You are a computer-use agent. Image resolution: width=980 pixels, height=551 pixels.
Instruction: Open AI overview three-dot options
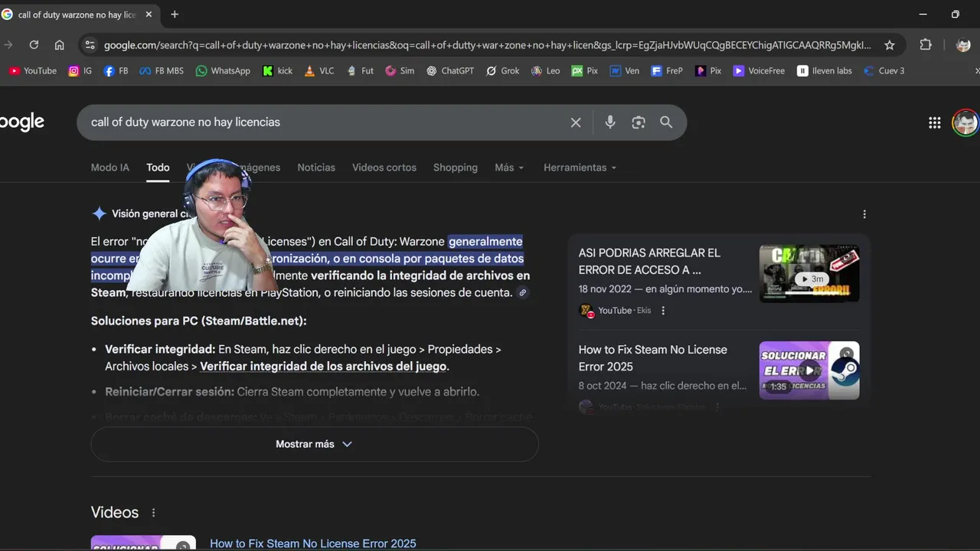pyautogui.click(x=864, y=214)
